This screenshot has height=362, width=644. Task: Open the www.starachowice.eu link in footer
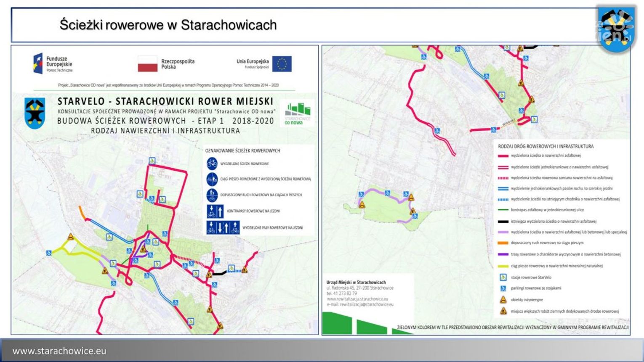point(59,351)
